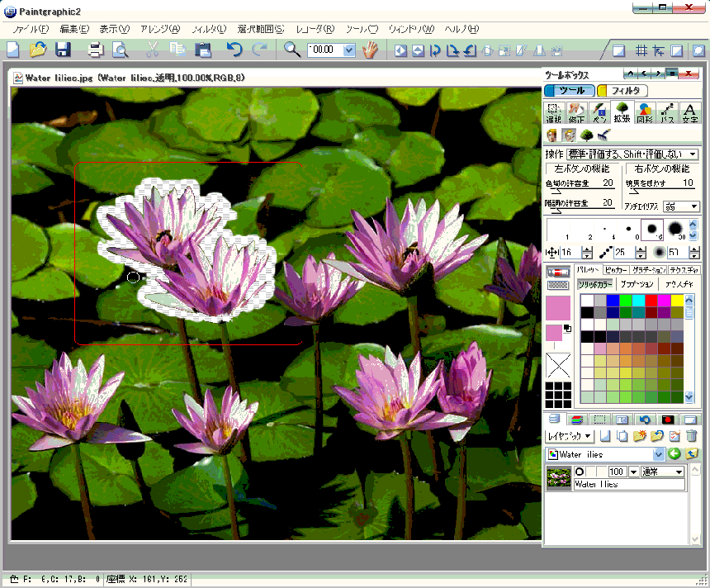
Task: Switch to the テクスチャ tab in top row
Action: click(684, 270)
